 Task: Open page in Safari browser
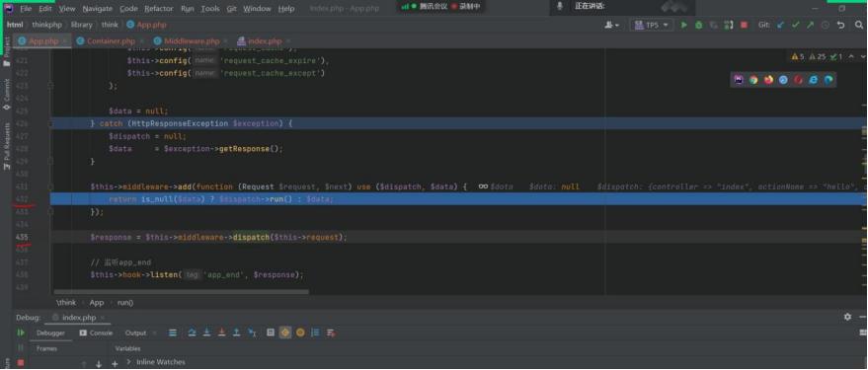pyautogui.click(x=783, y=80)
